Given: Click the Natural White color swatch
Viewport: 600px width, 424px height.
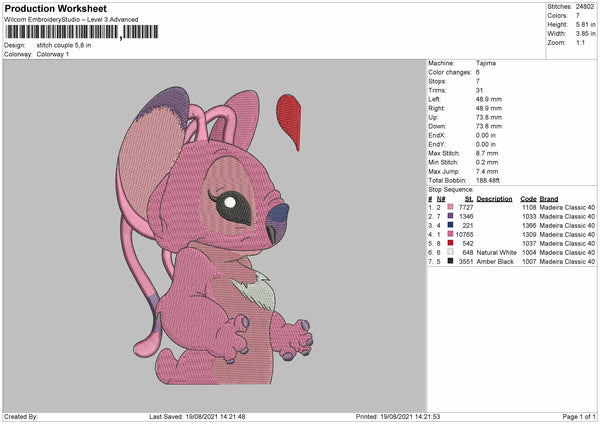Looking at the screenshot, I should 450,252.
